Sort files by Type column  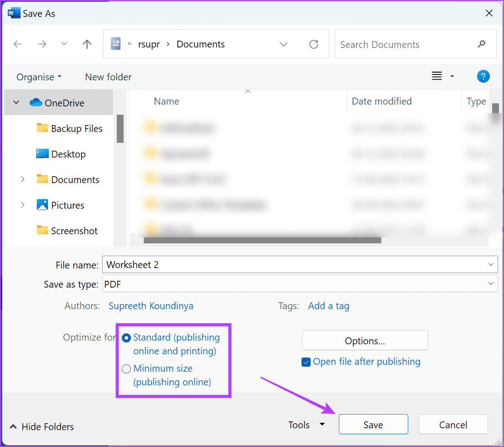[476, 101]
